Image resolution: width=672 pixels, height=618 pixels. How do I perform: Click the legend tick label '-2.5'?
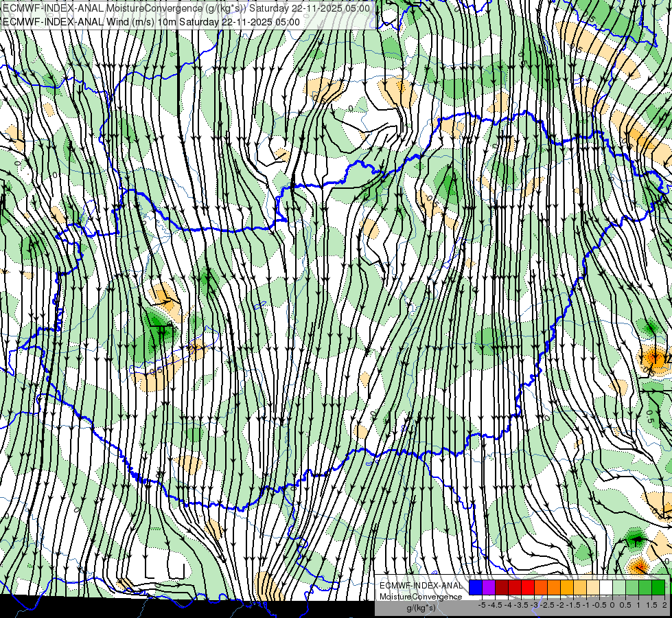pos(547,605)
